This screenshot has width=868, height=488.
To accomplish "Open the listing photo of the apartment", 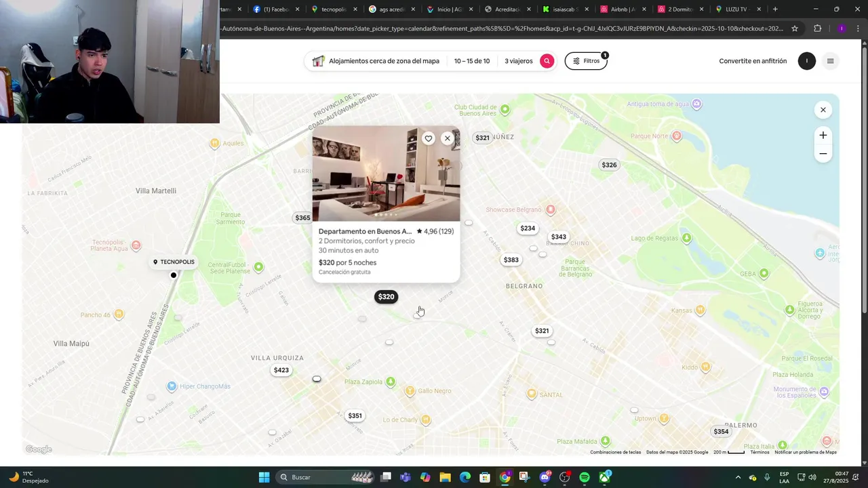I will (386, 174).
